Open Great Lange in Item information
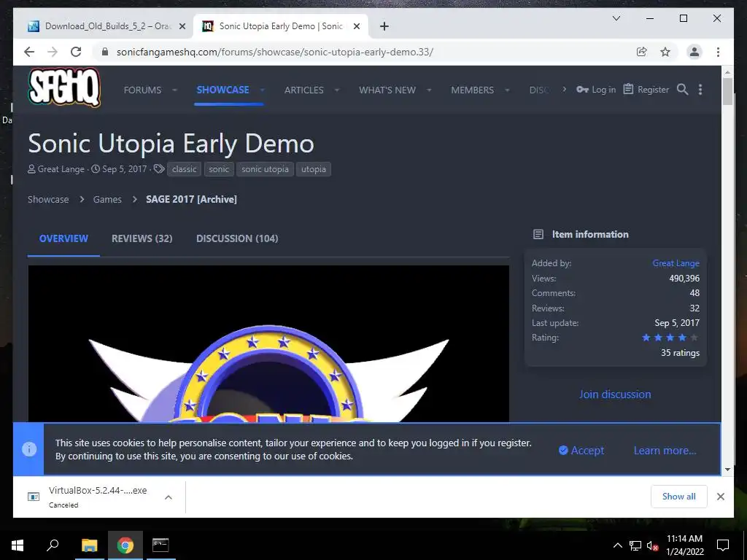Screen dimensions: 747x560 tap(676, 263)
